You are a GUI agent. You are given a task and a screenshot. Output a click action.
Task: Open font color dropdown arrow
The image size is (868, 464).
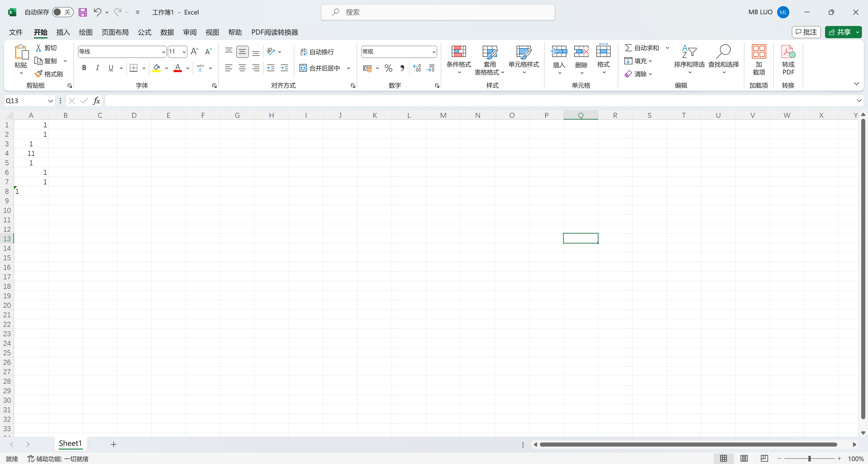tap(188, 68)
